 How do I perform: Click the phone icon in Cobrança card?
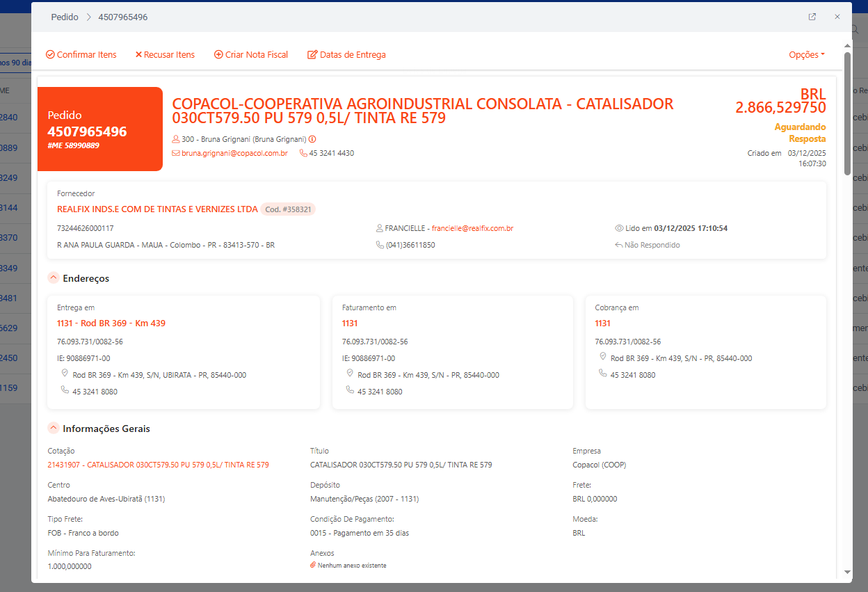(x=603, y=374)
